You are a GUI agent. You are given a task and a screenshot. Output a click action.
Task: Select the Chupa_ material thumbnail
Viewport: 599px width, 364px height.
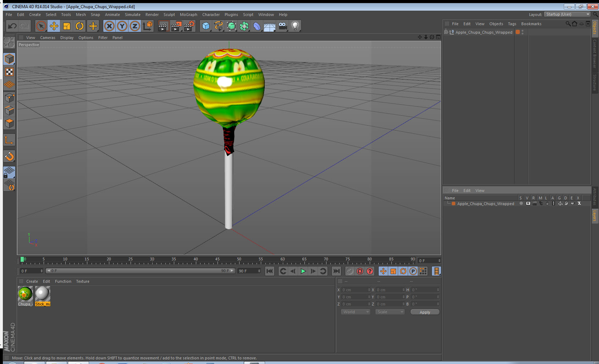[x=25, y=296]
